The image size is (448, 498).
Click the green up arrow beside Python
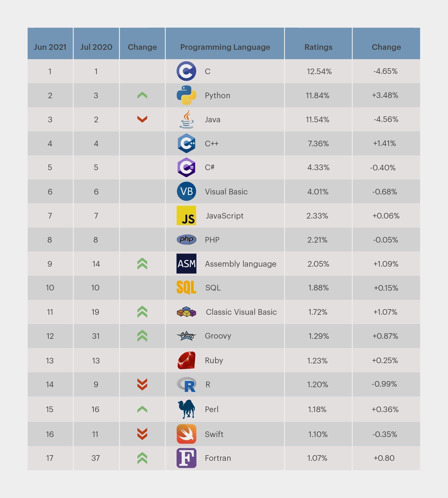(x=142, y=95)
